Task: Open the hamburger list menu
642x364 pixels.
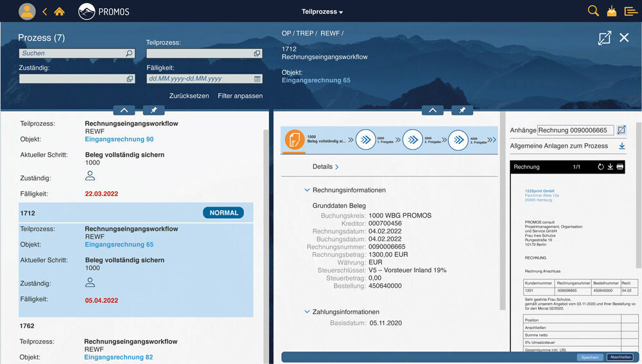Action: (631, 12)
